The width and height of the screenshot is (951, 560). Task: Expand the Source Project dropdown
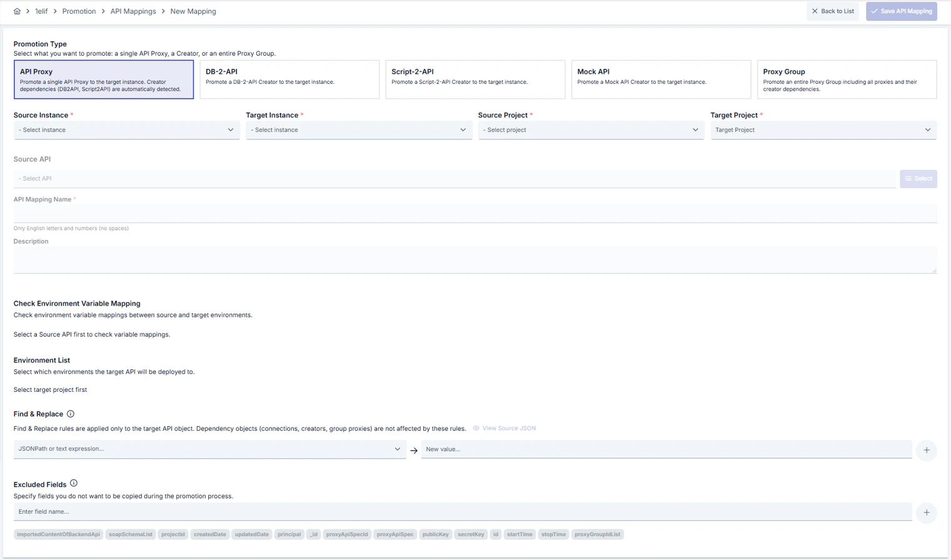coord(591,130)
